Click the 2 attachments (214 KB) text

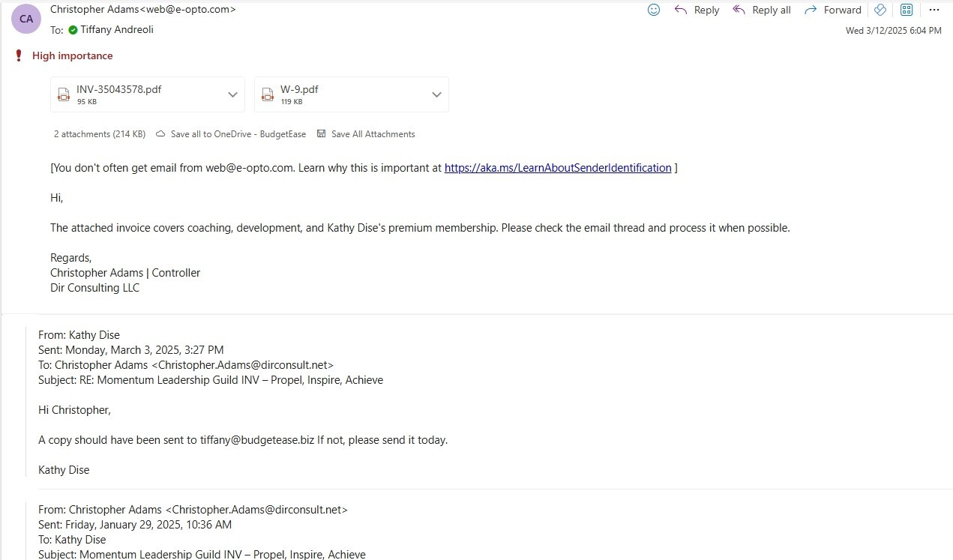tap(100, 134)
